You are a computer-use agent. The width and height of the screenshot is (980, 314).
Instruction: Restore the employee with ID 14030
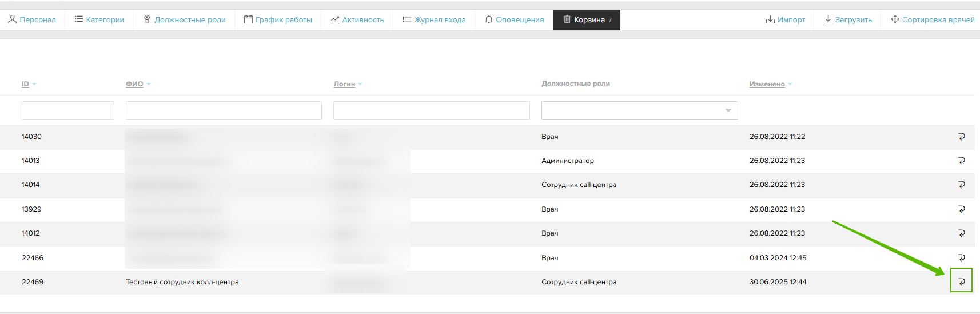tap(961, 137)
